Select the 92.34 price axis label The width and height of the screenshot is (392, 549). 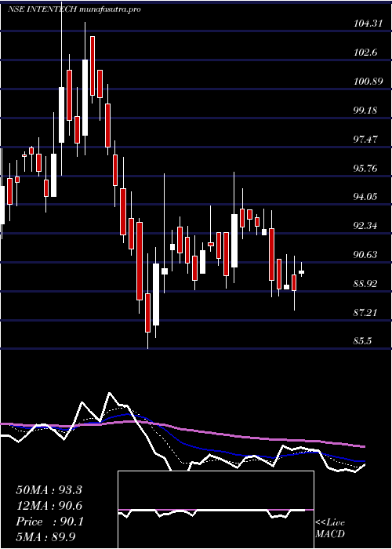coord(365,226)
